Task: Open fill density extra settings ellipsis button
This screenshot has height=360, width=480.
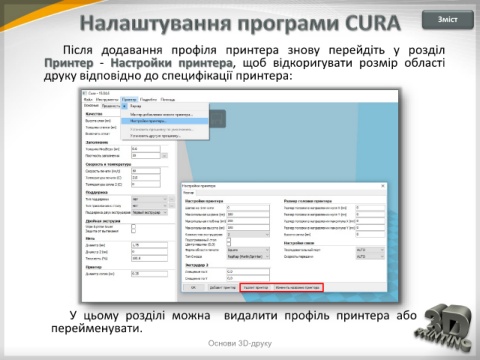Action: point(165,156)
